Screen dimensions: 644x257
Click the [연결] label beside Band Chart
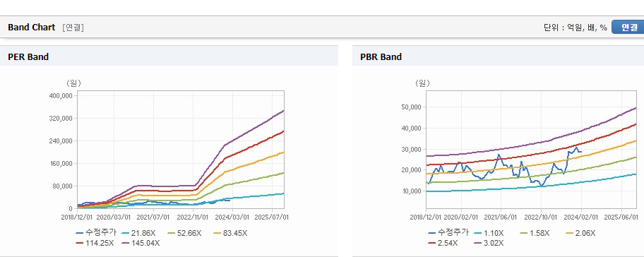click(73, 28)
